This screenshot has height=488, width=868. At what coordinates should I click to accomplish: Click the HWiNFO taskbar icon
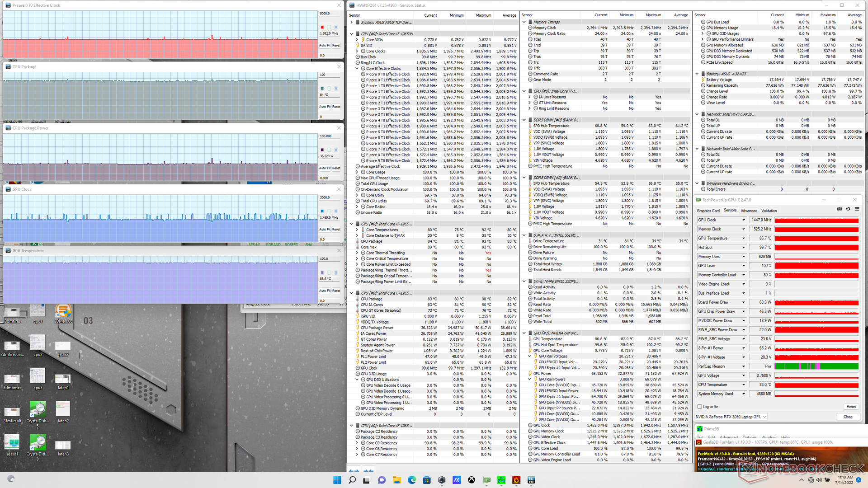[x=531, y=480]
